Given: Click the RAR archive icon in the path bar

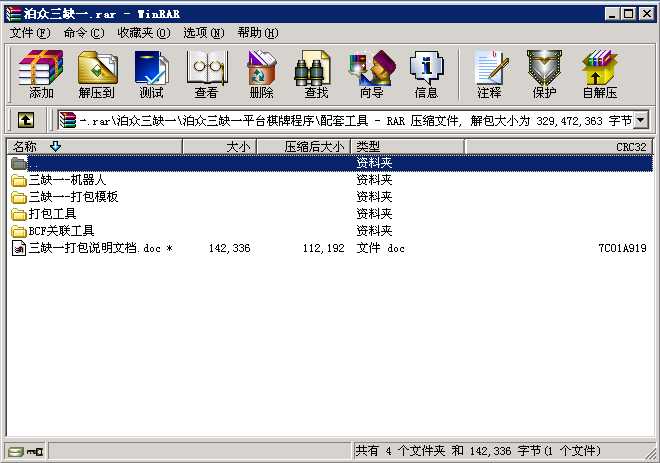Looking at the screenshot, I should point(67,120).
